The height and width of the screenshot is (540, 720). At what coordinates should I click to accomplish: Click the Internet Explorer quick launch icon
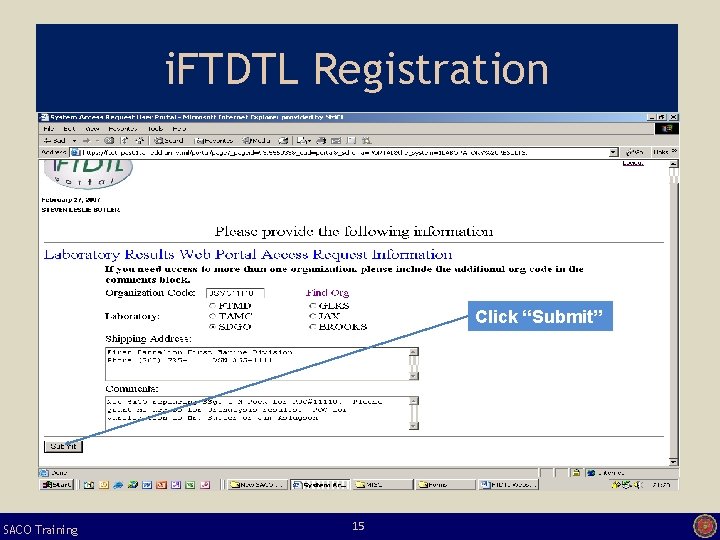tap(118, 484)
